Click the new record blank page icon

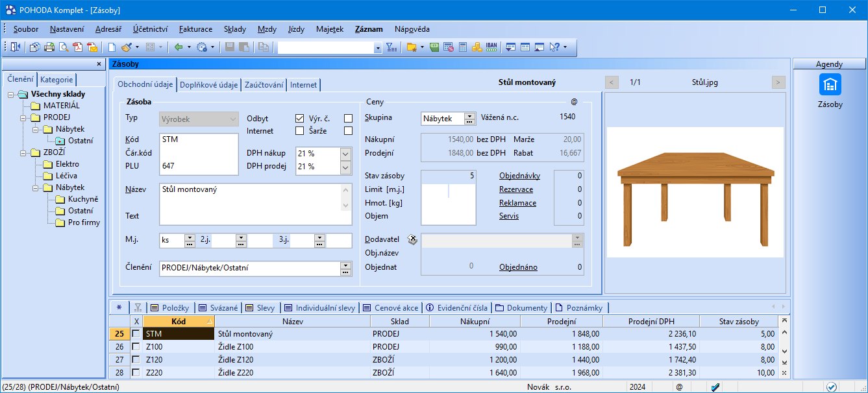pos(112,47)
